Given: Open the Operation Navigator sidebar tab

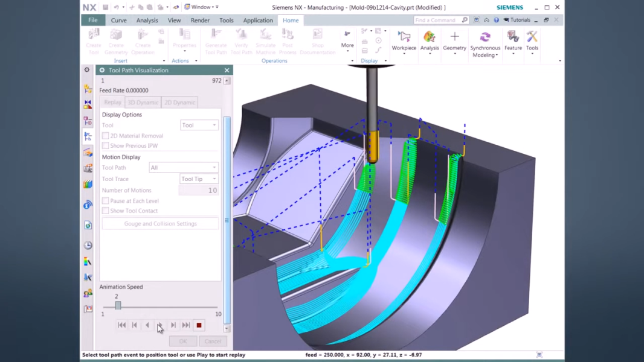Looking at the screenshot, I should pyautogui.click(x=88, y=136).
